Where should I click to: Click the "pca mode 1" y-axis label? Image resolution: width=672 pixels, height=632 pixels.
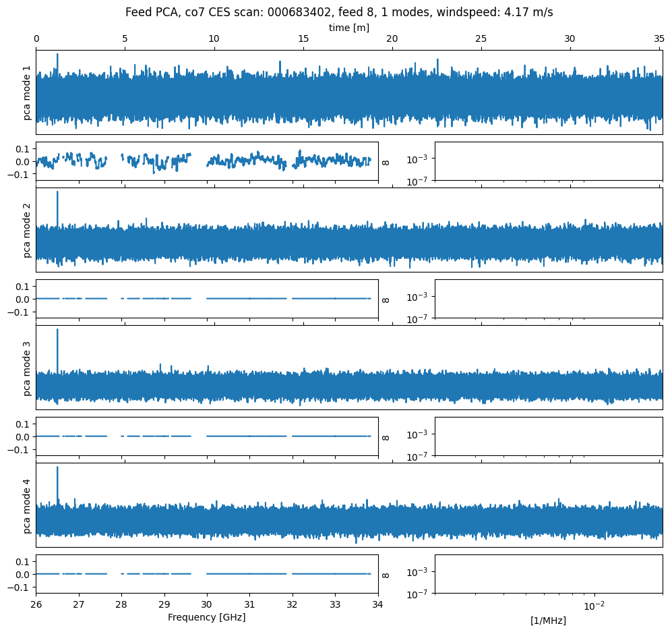click(27, 92)
